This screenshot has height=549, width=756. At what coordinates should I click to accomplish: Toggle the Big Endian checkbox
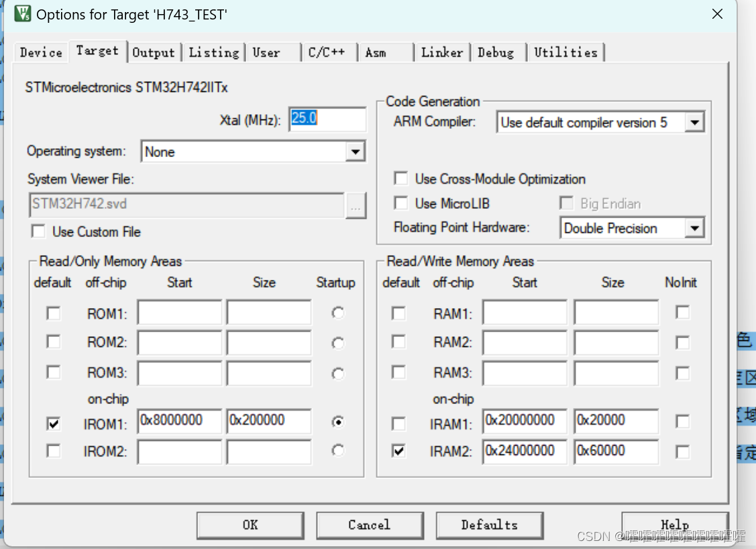coord(567,203)
